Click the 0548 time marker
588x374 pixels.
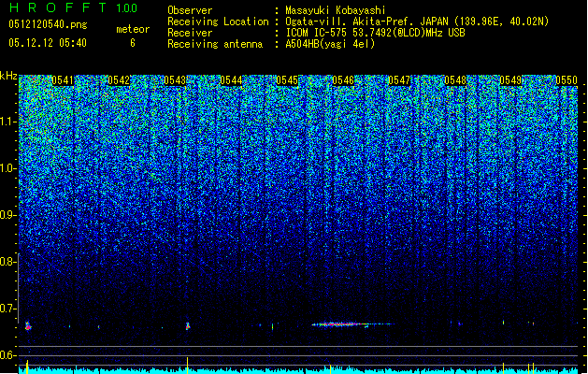pyautogui.click(x=455, y=80)
